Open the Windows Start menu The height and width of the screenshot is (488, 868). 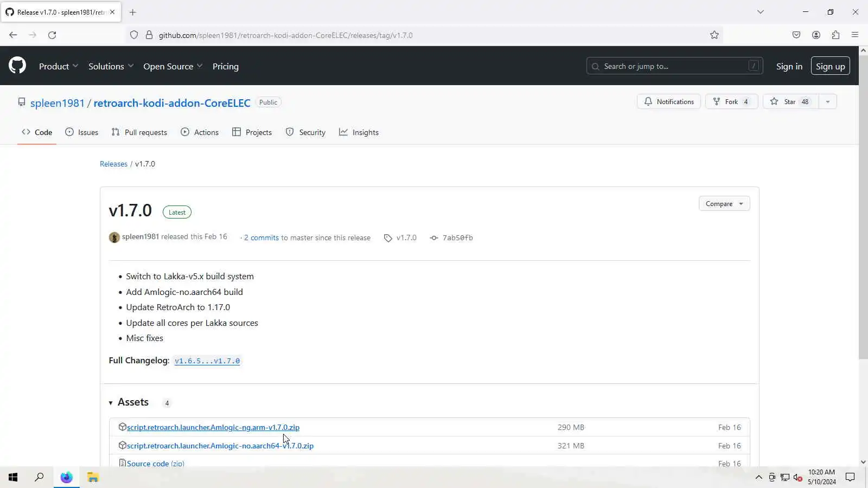coord(13,477)
